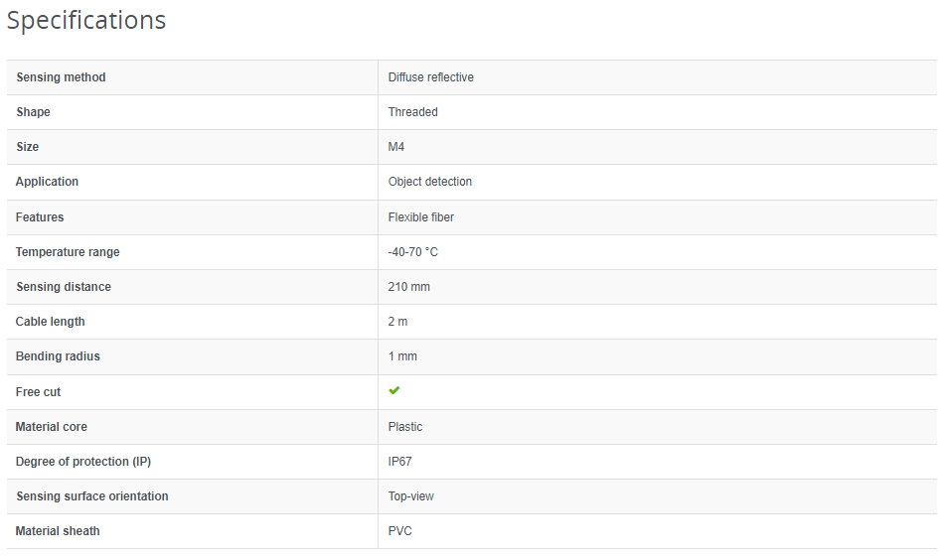Screen dimensions: 946x560
Task: Select the Temperature range label
Action: tap(68, 252)
